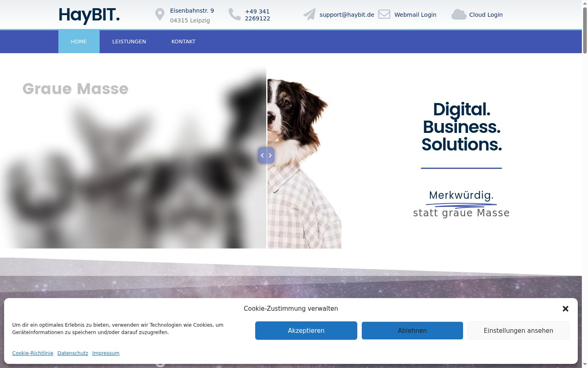Click the paper plane email icon

[x=310, y=15]
